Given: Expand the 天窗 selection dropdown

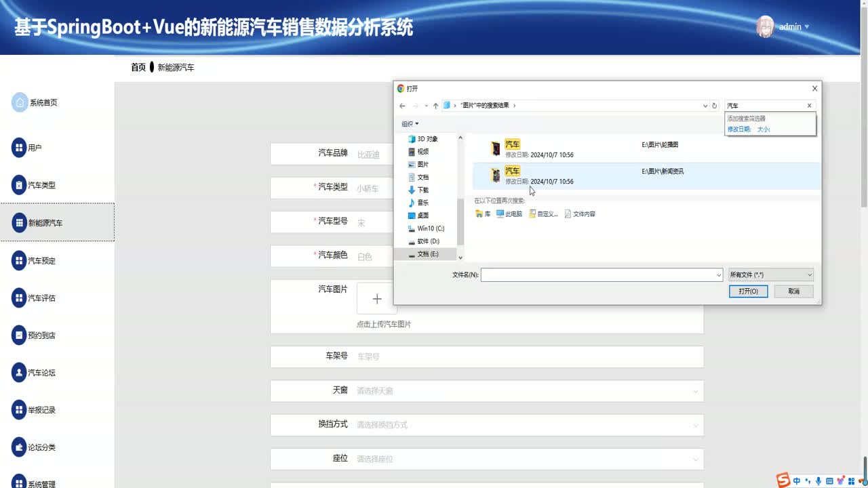Looking at the screenshot, I should 487,391.
